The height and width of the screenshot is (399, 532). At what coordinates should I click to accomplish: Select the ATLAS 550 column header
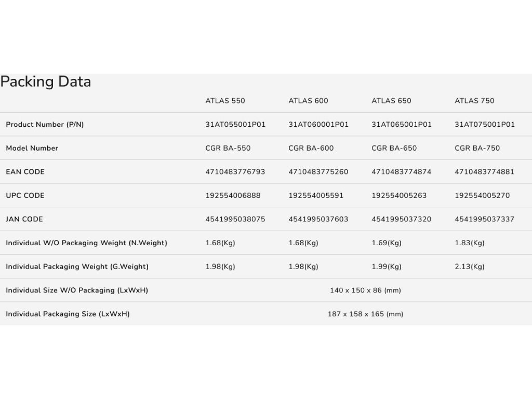tap(225, 101)
